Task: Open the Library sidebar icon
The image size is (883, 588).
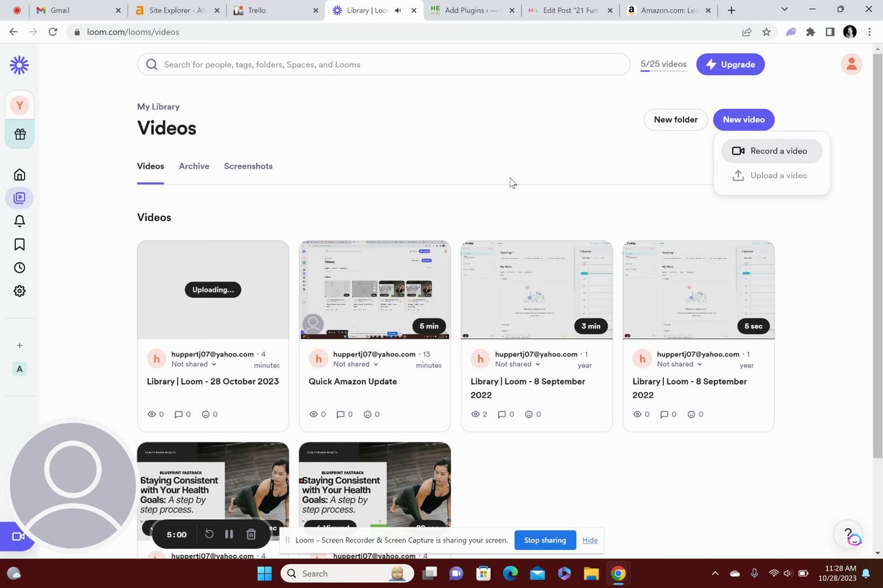Action: pos(19,198)
